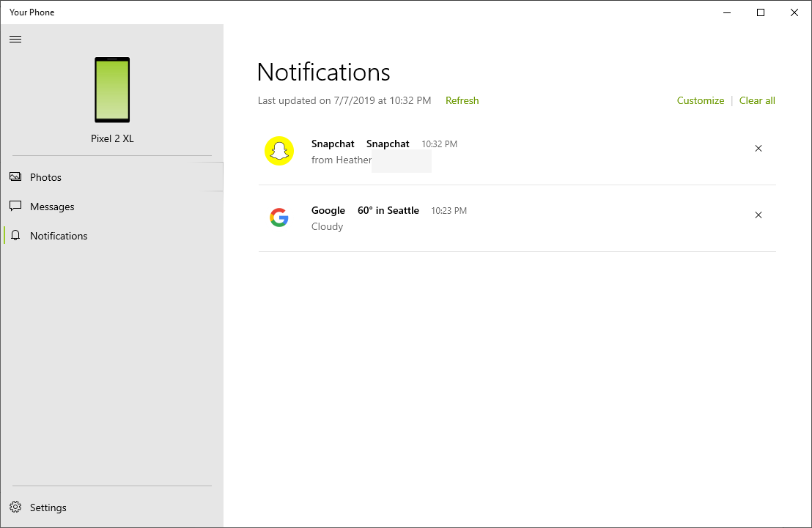Screen dimensions: 812x528
Task: Click the 'Last updated on 7/7/2019' text
Action: tap(344, 100)
